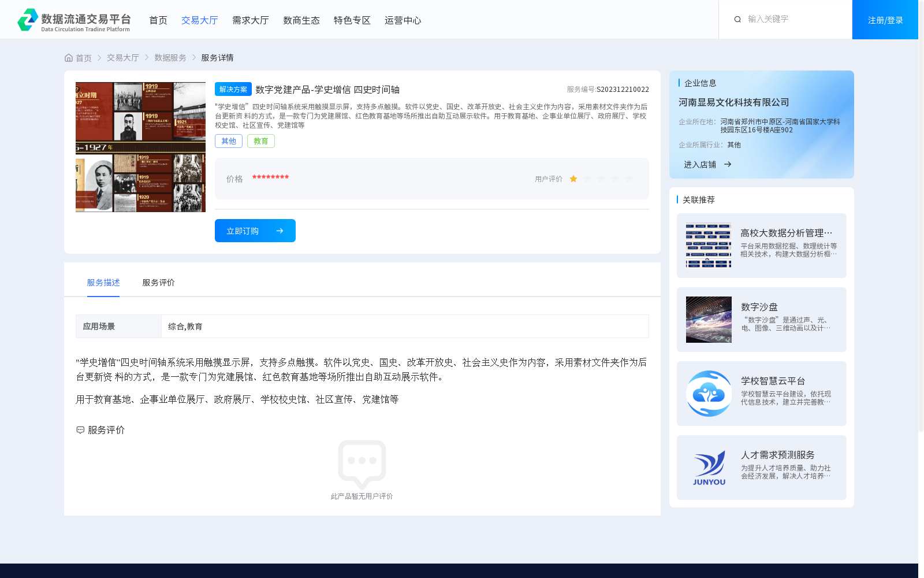
Task: Click the 服务详情 breadcrumb text
Action: (x=217, y=58)
